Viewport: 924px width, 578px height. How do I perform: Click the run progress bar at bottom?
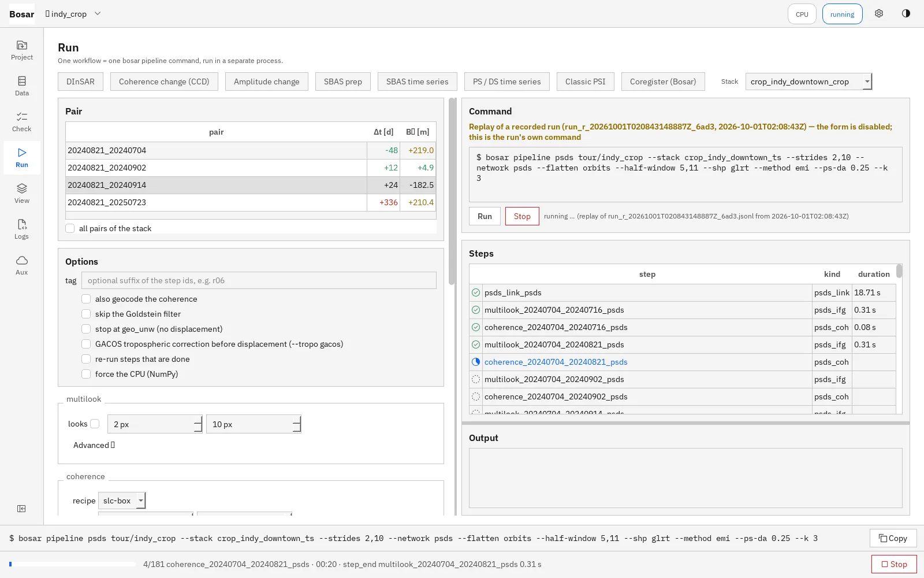(x=72, y=564)
